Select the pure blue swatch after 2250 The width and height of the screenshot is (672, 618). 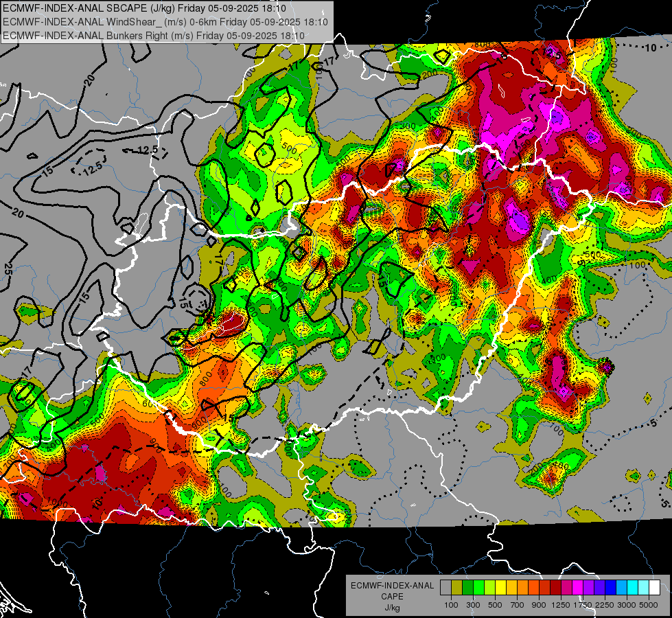(611, 587)
